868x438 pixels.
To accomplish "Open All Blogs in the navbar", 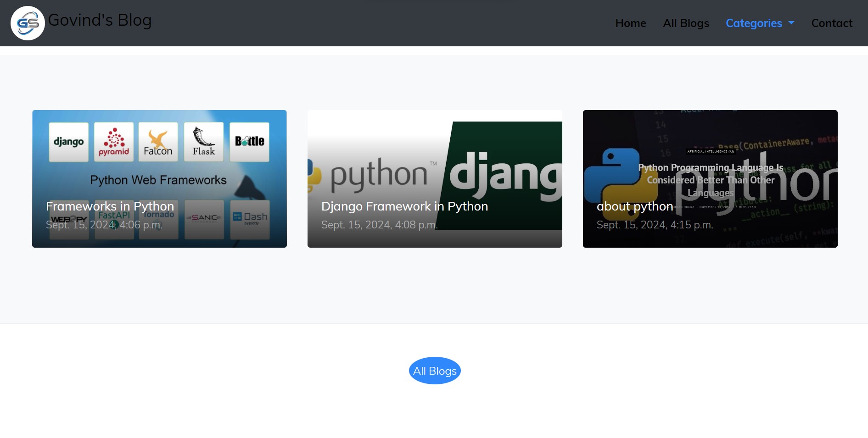I will click(x=686, y=23).
